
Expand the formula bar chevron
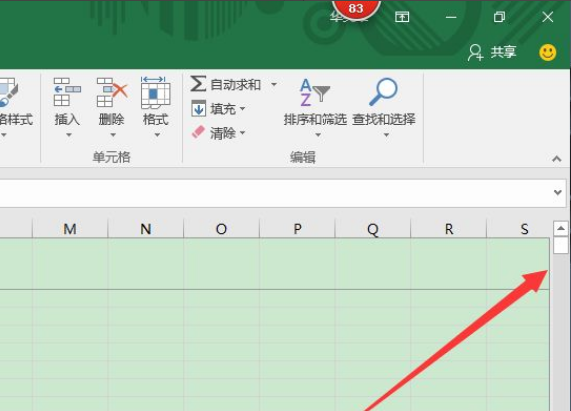[558, 192]
